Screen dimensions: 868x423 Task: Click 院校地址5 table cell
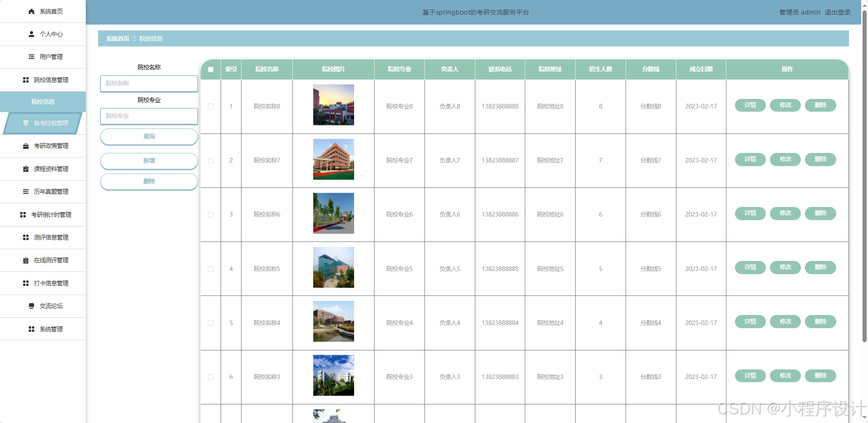point(550,269)
